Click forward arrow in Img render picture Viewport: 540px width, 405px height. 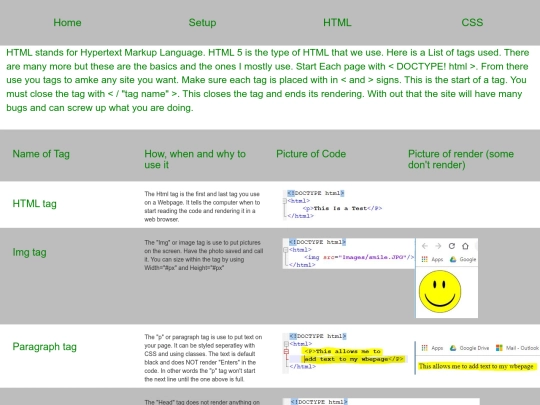pyautogui.click(x=438, y=246)
